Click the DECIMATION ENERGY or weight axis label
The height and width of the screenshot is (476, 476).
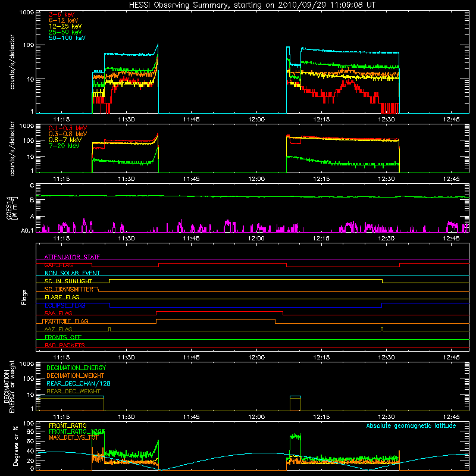9,386
